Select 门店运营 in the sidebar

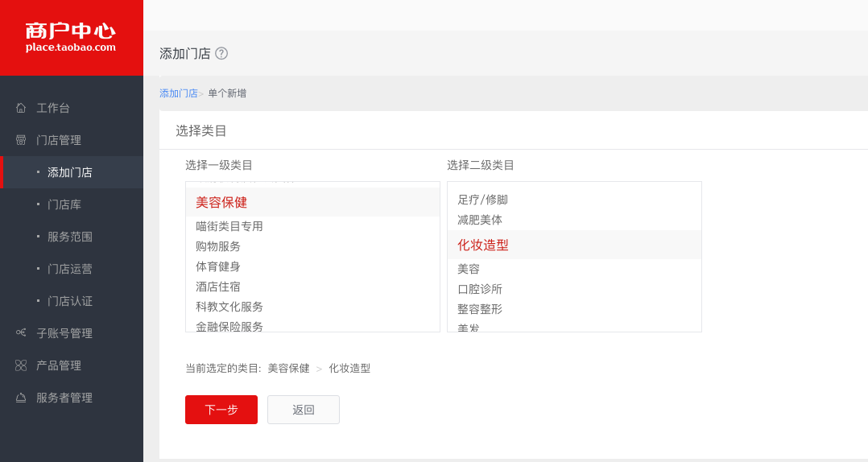click(70, 269)
